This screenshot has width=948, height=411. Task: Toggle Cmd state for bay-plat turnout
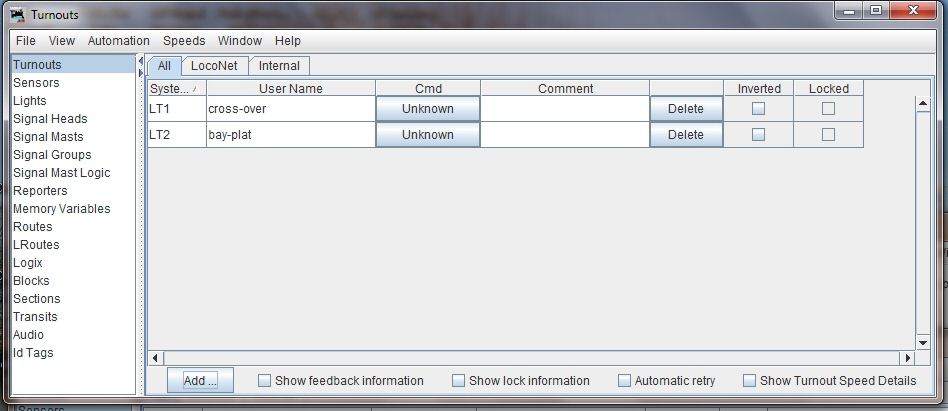[427, 135]
